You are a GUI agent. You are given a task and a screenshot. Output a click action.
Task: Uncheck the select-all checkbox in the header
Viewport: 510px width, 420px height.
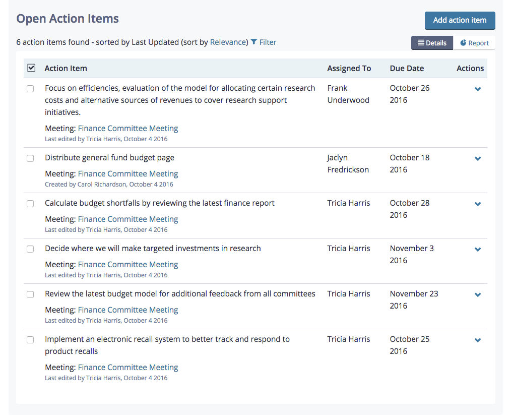pos(32,67)
